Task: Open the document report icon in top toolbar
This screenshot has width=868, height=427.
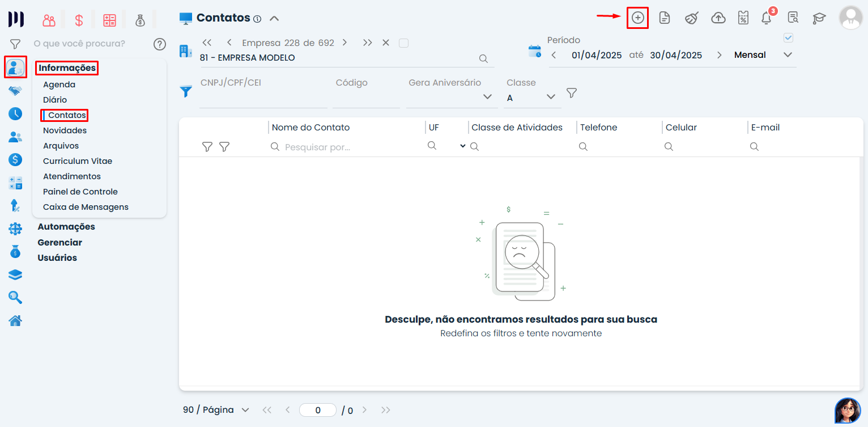Action: tap(665, 18)
